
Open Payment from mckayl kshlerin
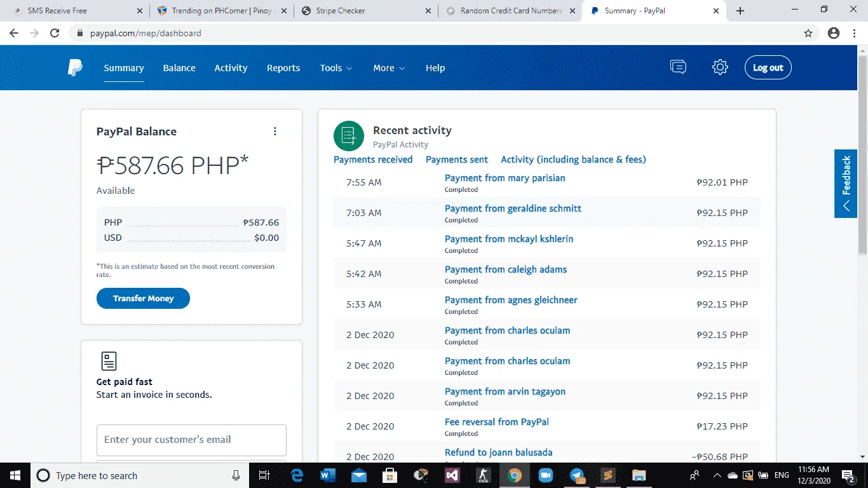[509, 239]
